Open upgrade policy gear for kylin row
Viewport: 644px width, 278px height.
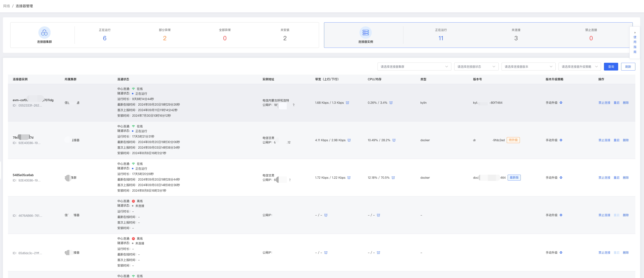click(x=561, y=103)
